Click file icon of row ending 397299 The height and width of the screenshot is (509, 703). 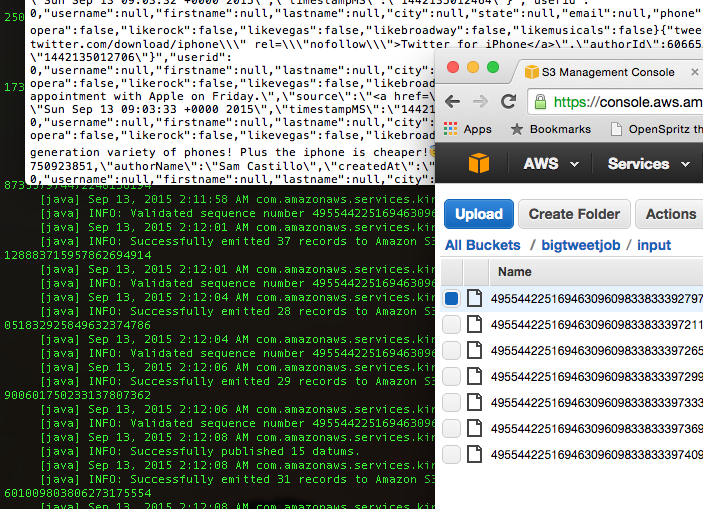(474, 376)
